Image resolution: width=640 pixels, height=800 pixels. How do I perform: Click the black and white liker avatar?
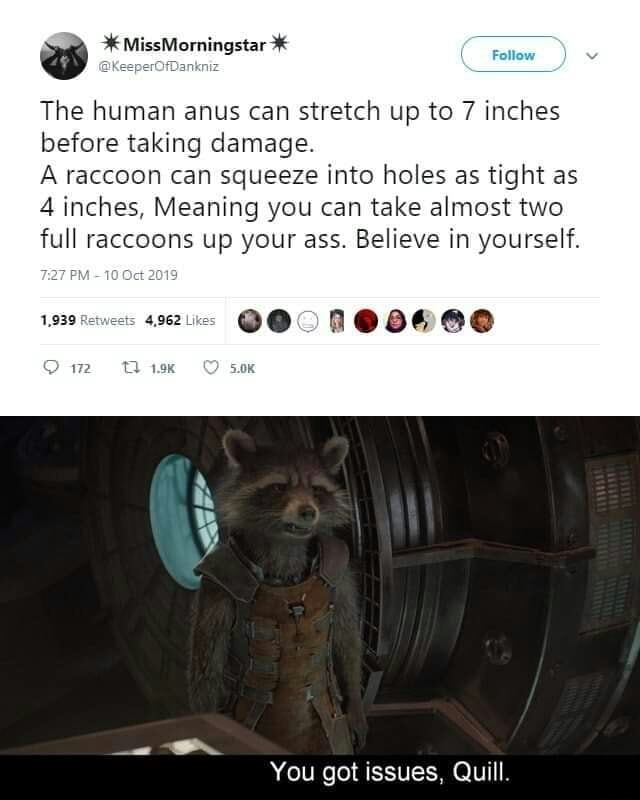click(x=424, y=321)
